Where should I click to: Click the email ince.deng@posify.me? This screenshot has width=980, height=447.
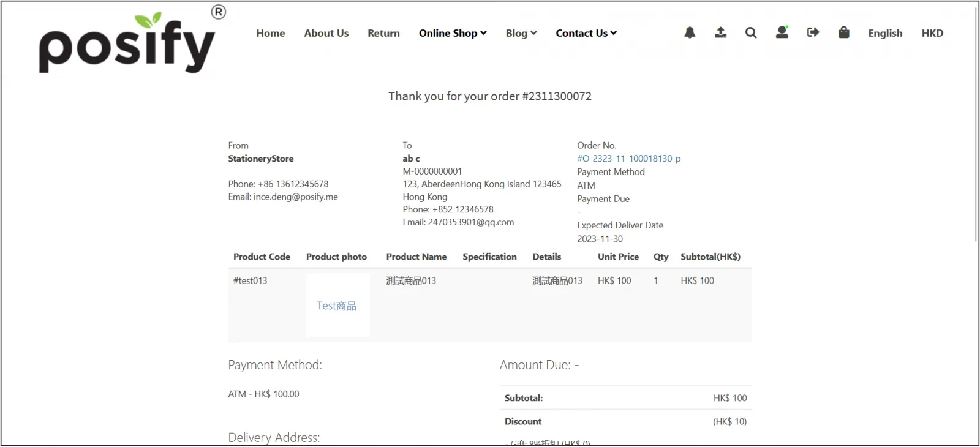point(296,197)
